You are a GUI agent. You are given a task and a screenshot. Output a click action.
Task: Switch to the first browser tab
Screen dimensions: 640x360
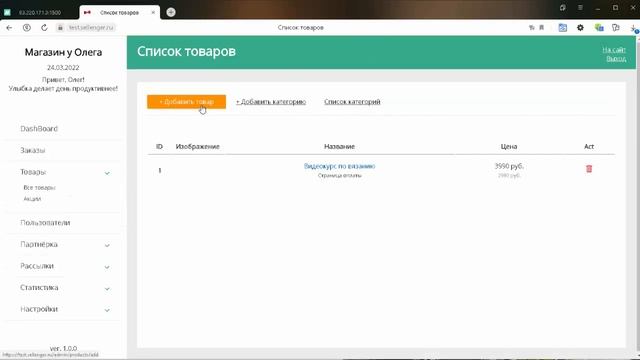tap(40, 13)
